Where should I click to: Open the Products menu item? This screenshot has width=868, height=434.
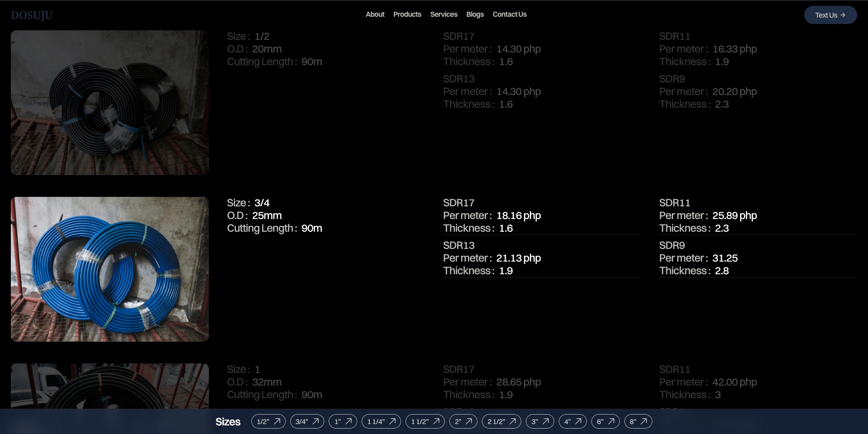coord(407,14)
